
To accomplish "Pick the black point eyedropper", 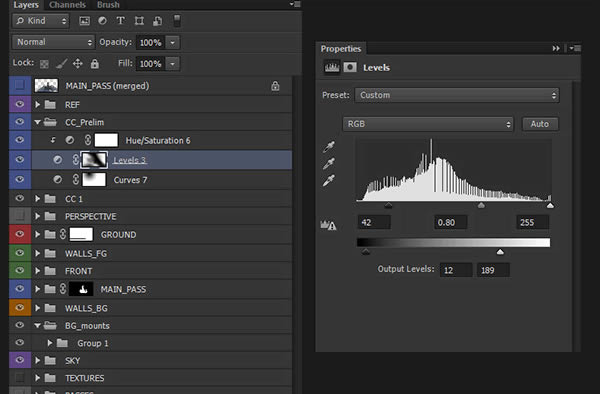I will 329,147.
